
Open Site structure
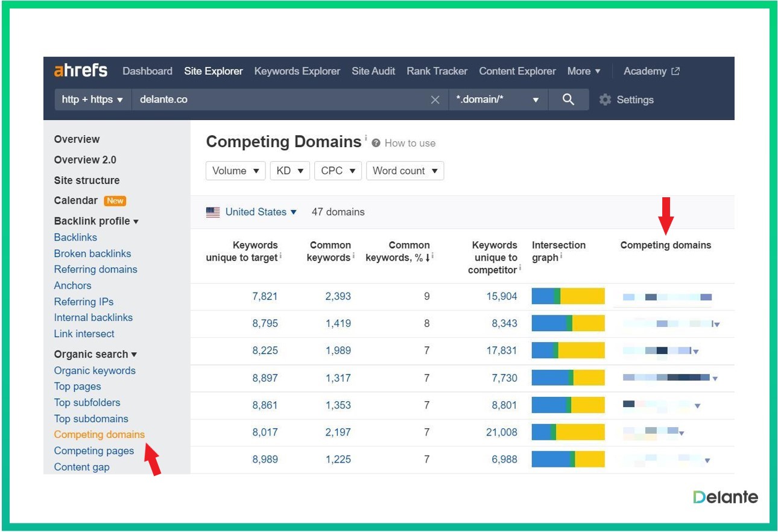87,180
